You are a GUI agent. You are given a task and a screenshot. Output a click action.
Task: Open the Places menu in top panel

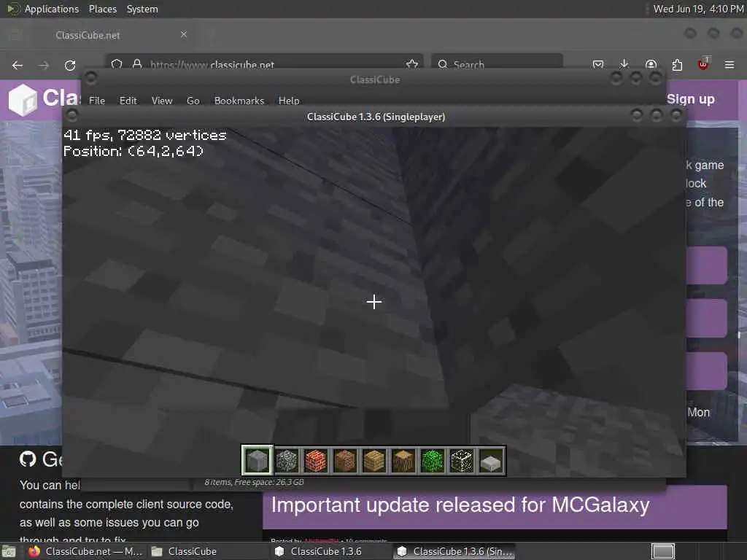[x=102, y=9]
